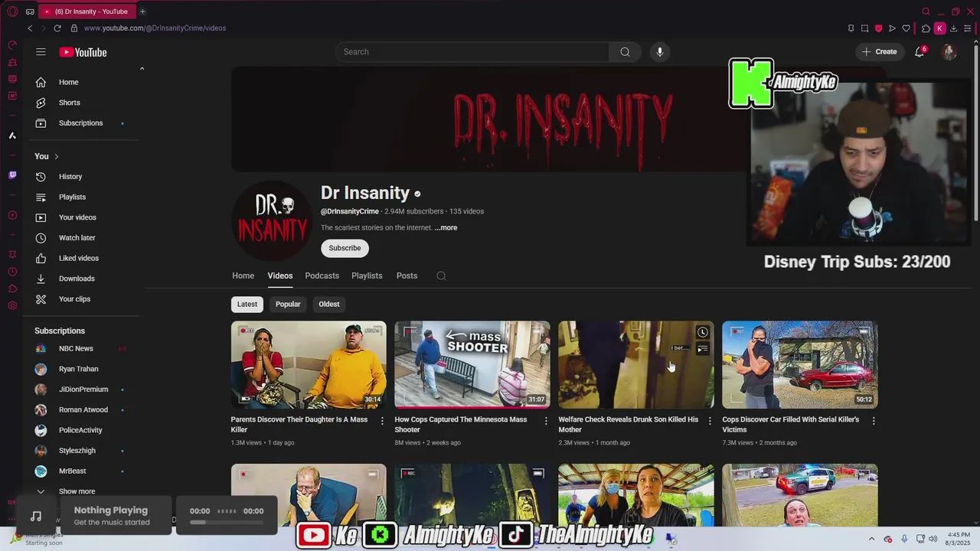Switch to the Posts tab
The height and width of the screenshot is (551, 980).
pyautogui.click(x=407, y=275)
